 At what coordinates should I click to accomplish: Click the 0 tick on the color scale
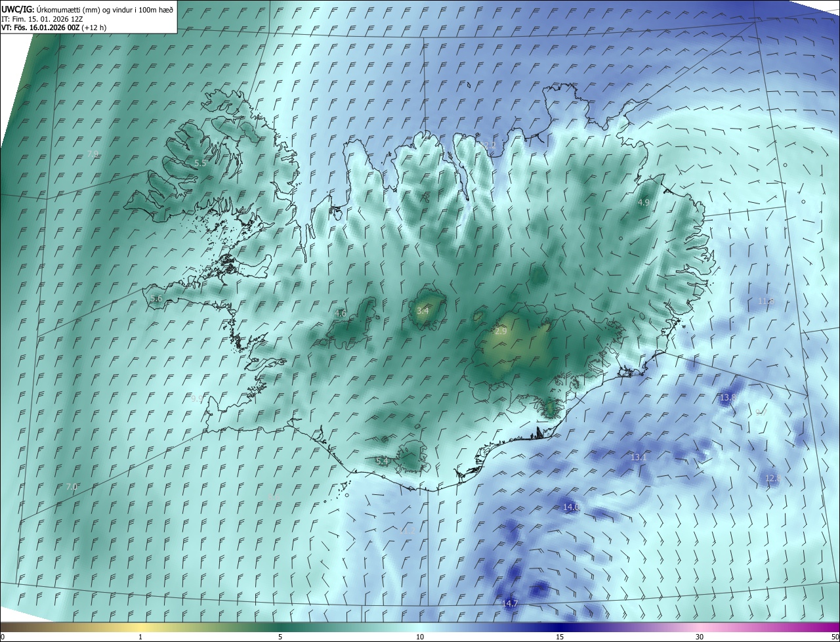(3, 637)
